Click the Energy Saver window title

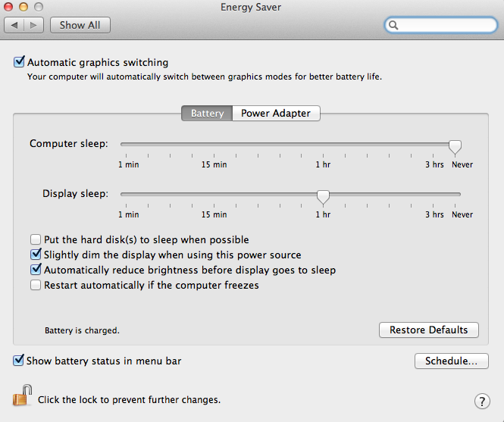tap(251, 7)
